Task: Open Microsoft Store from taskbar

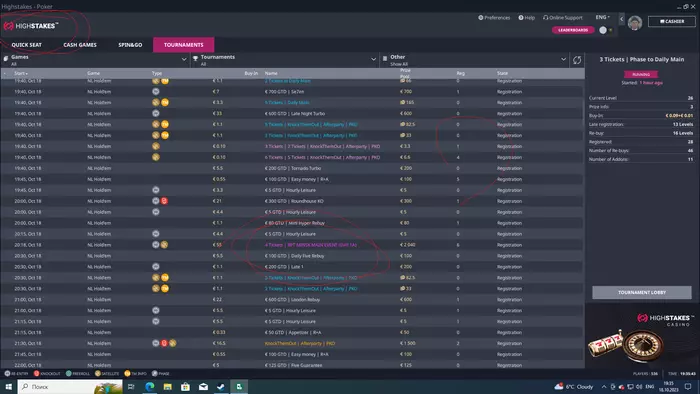Action: click(x=185, y=386)
